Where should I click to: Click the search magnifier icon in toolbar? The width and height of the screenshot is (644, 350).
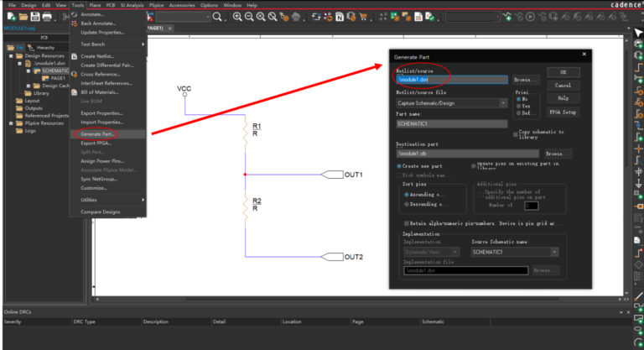(x=217, y=17)
